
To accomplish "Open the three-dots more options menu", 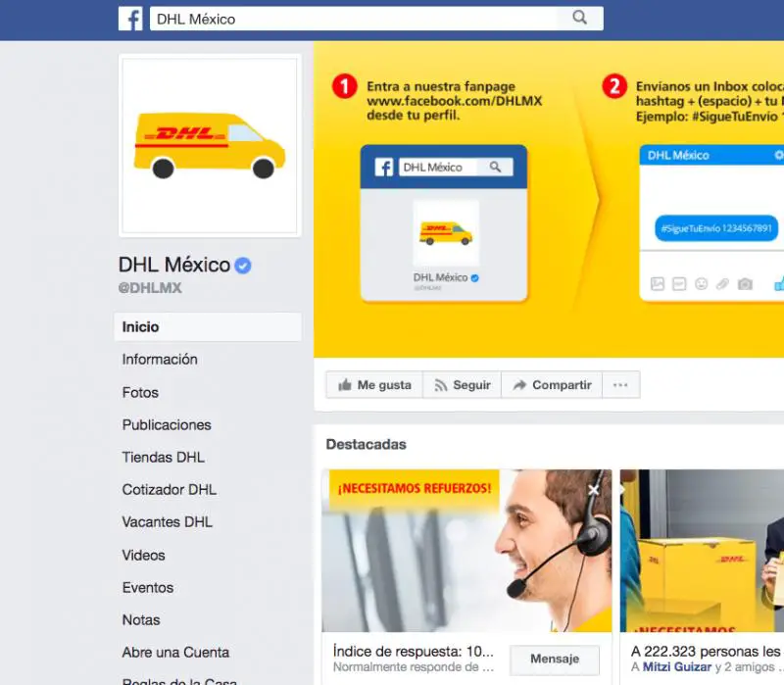I will (x=621, y=385).
